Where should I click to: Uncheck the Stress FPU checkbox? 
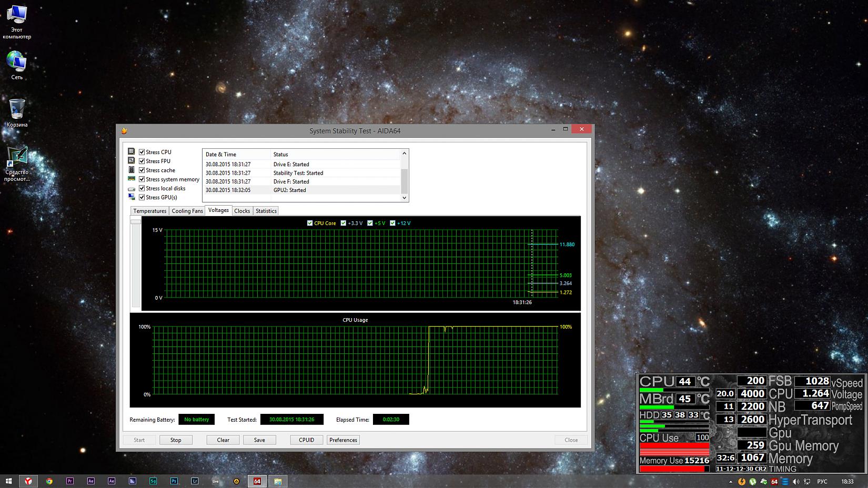[x=142, y=161]
